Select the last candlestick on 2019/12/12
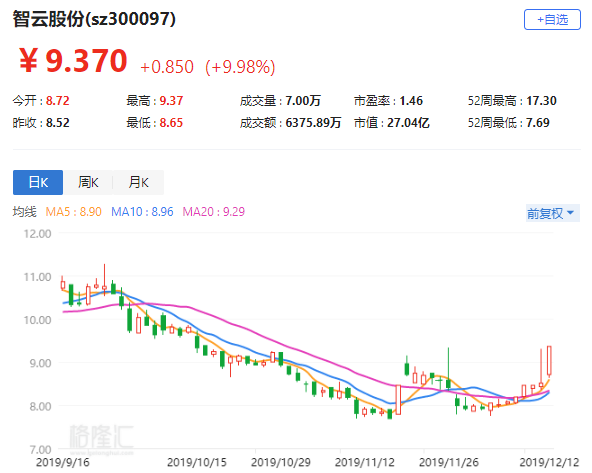 click(x=549, y=361)
